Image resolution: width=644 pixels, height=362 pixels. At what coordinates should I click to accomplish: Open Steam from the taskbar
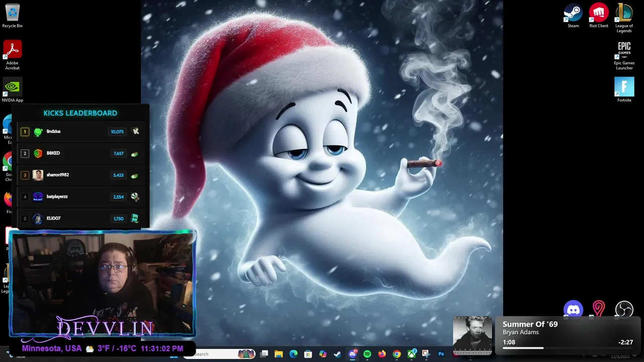(338, 354)
